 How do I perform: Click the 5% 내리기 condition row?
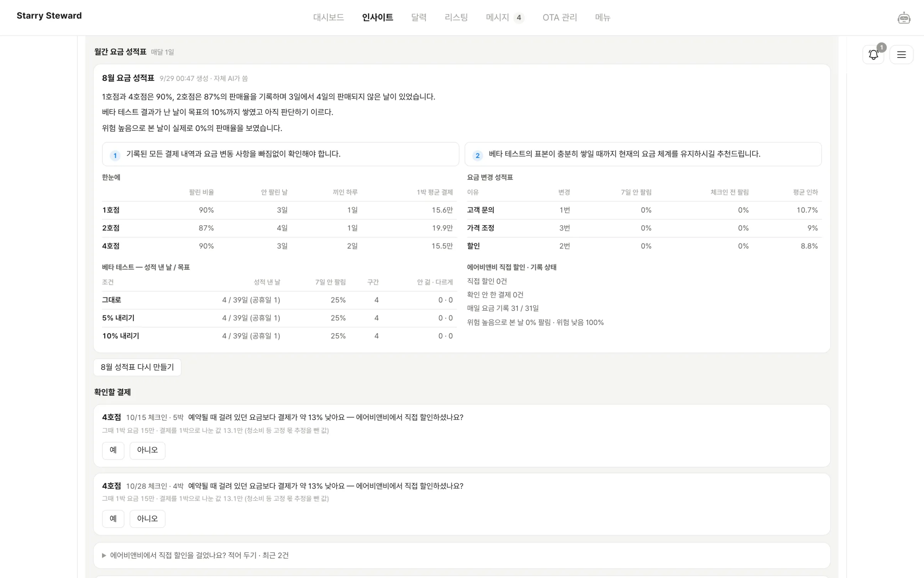(279, 318)
